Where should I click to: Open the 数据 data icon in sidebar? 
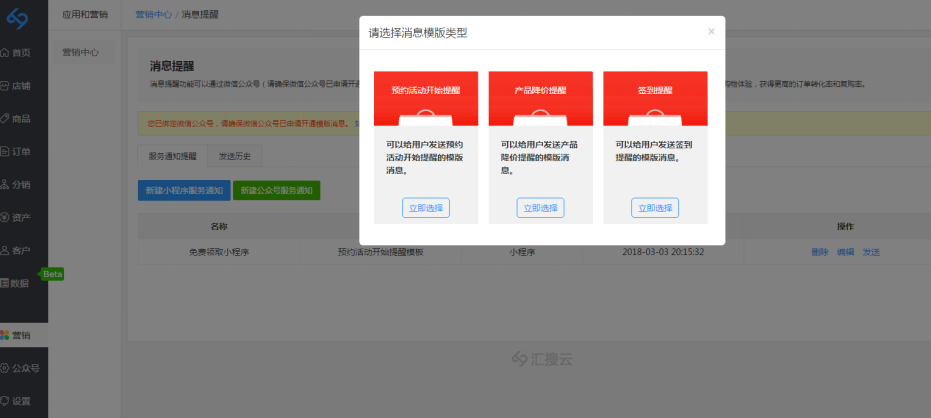point(5,283)
